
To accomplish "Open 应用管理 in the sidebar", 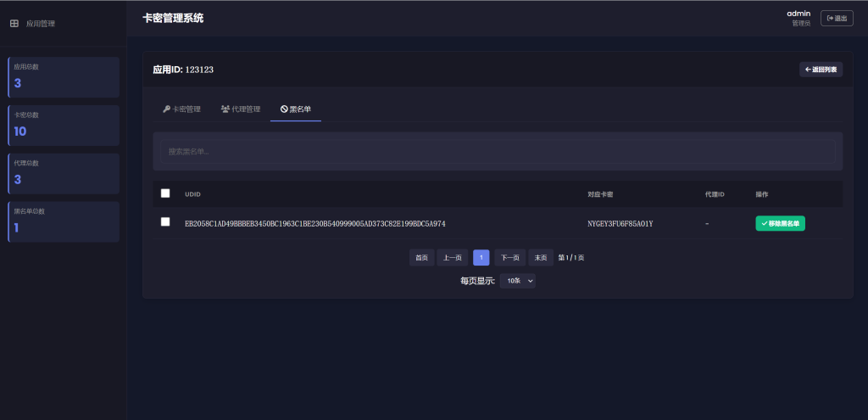I will coord(40,24).
